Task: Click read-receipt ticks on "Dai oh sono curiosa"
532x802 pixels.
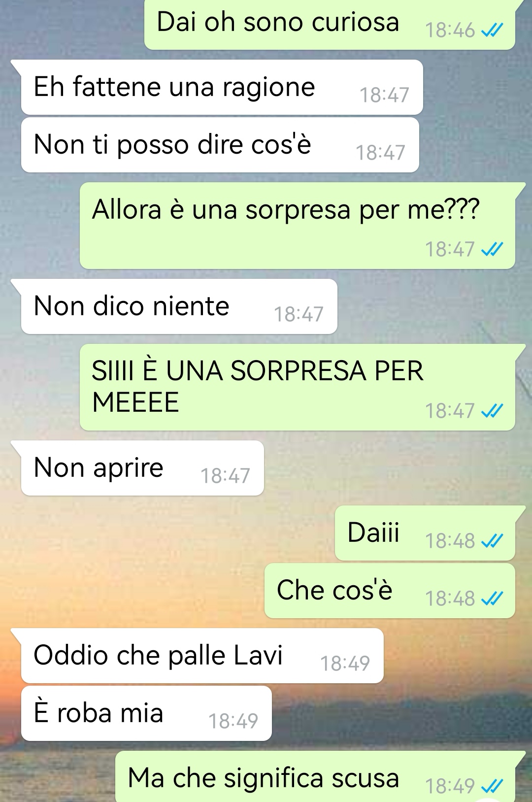Action: pyautogui.click(x=492, y=31)
